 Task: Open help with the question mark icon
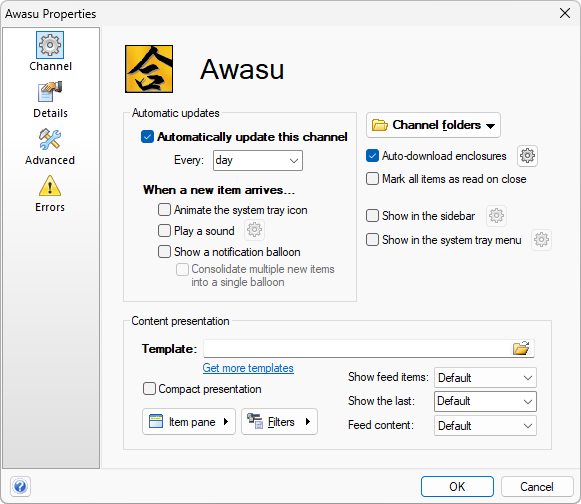pos(20,486)
